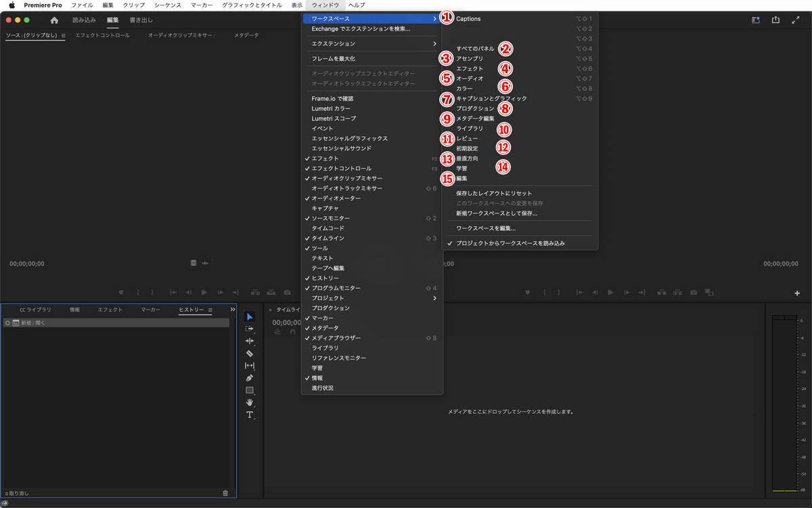Expand プロジェクト submenu
Screen dimensions: 812x508
(371, 298)
